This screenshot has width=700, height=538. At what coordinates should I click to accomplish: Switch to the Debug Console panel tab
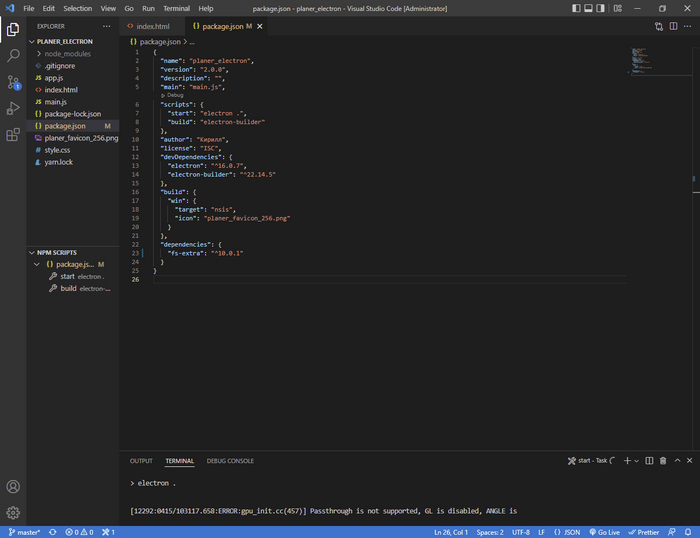click(230, 461)
